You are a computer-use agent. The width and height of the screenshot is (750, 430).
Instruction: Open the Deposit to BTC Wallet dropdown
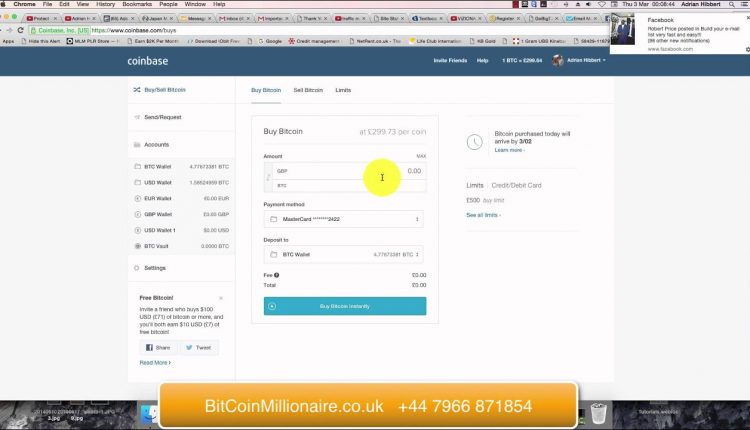(343, 254)
